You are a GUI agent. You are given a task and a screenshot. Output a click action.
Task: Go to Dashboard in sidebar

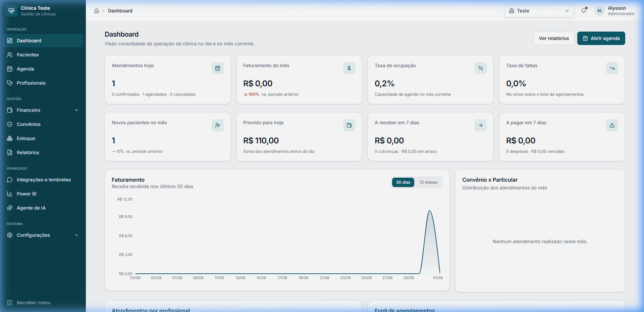tap(43, 41)
